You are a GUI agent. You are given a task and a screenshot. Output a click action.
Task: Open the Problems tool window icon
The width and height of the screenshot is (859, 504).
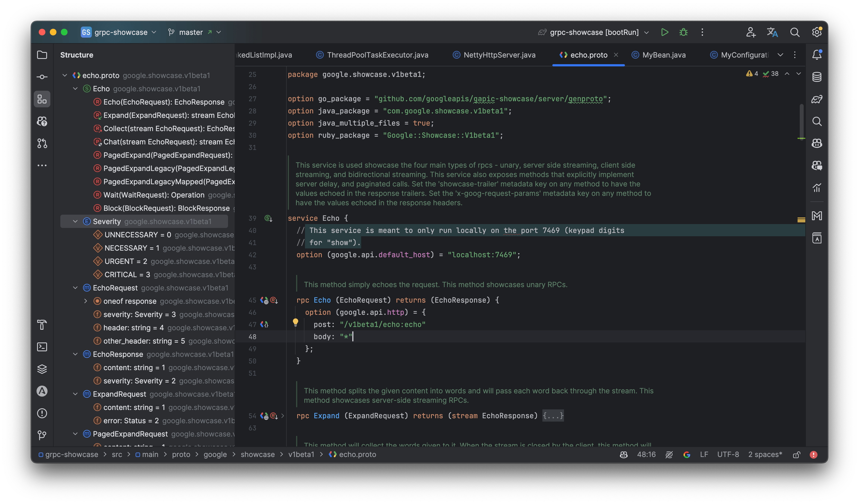pos(42,413)
